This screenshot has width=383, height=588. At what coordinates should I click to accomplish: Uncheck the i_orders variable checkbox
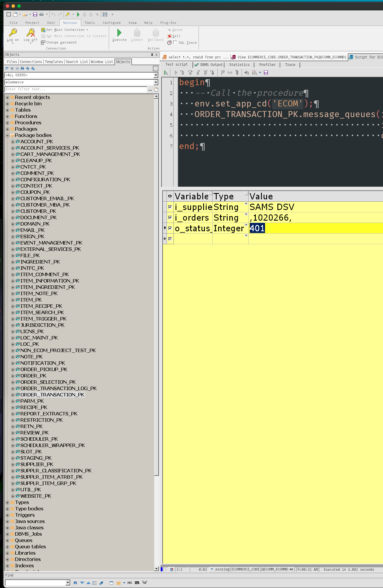coord(170,217)
